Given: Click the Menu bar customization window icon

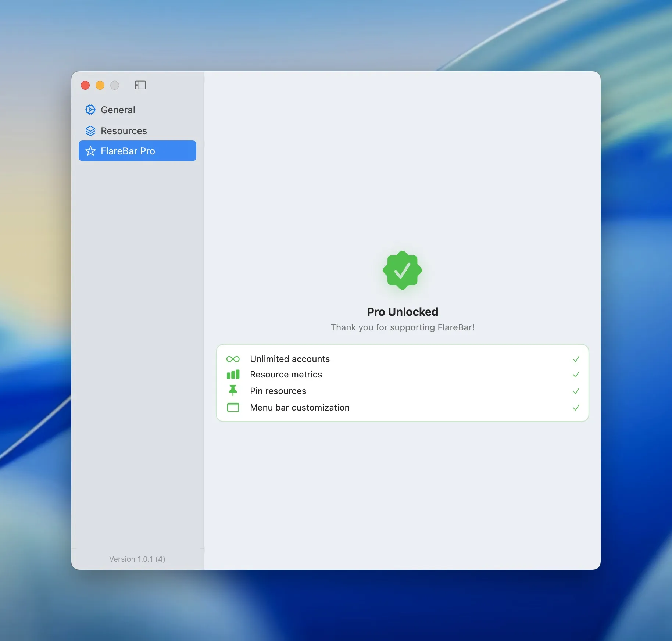Looking at the screenshot, I should (x=233, y=408).
